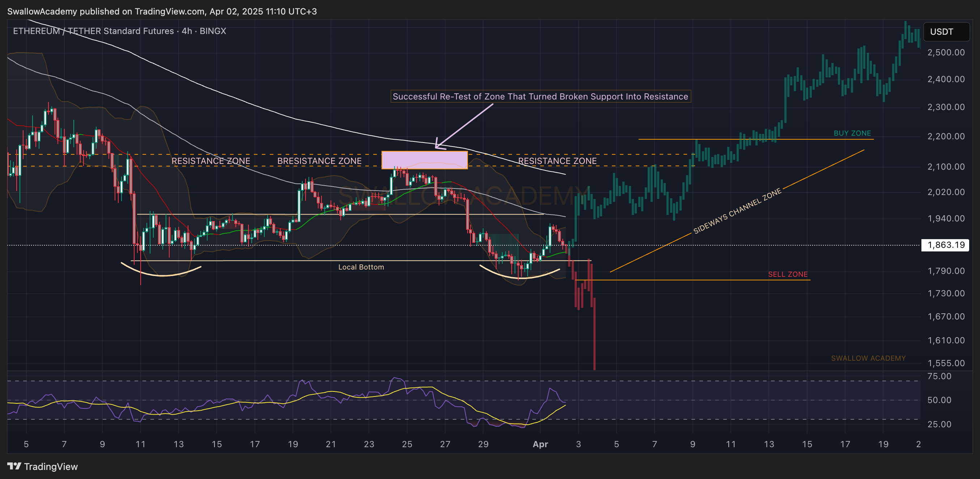Click the pink highlighted re-test rectangle

(x=425, y=160)
